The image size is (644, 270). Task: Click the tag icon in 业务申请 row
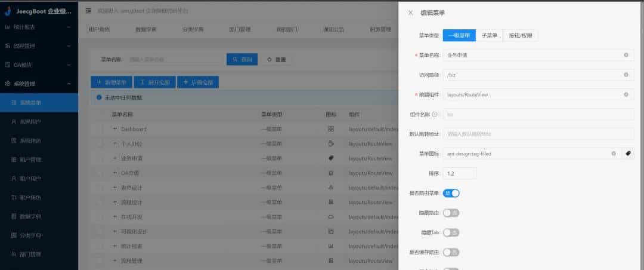tap(331, 158)
